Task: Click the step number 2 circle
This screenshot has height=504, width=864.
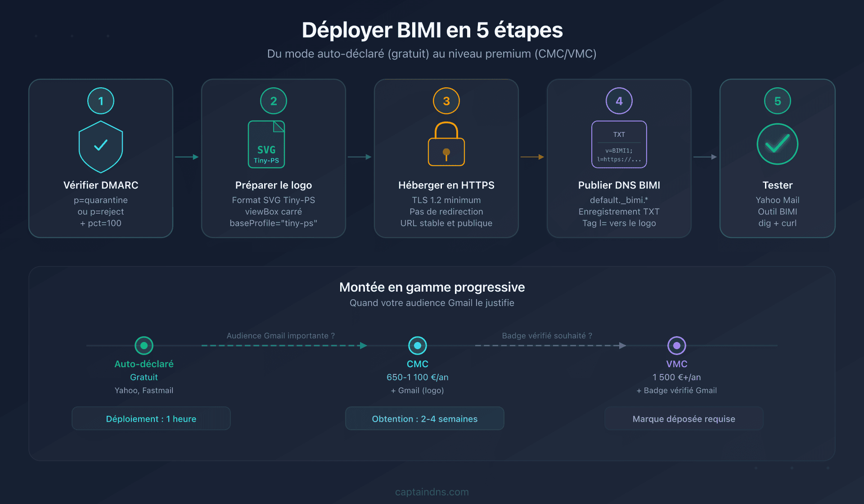Action: pyautogui.click(x=274, y=101)
